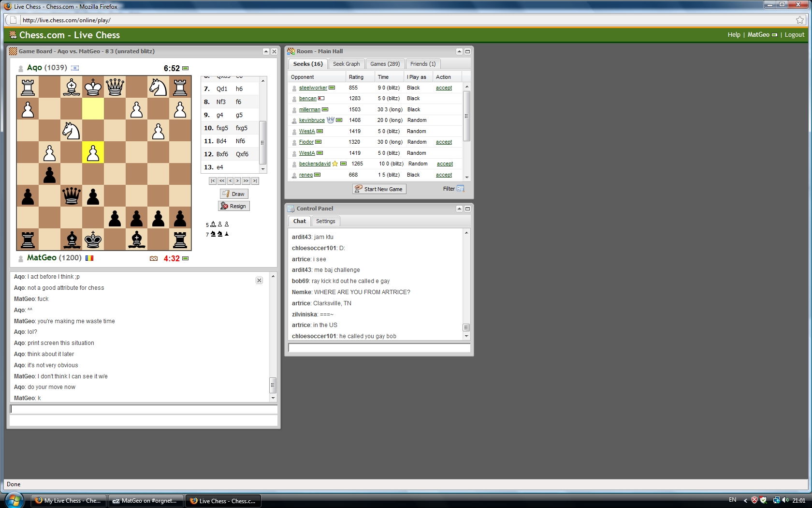Viewport: 812px width, 508px height.
Task: Click up arrow of main chat scrollbar
Action: click(466, 233)
